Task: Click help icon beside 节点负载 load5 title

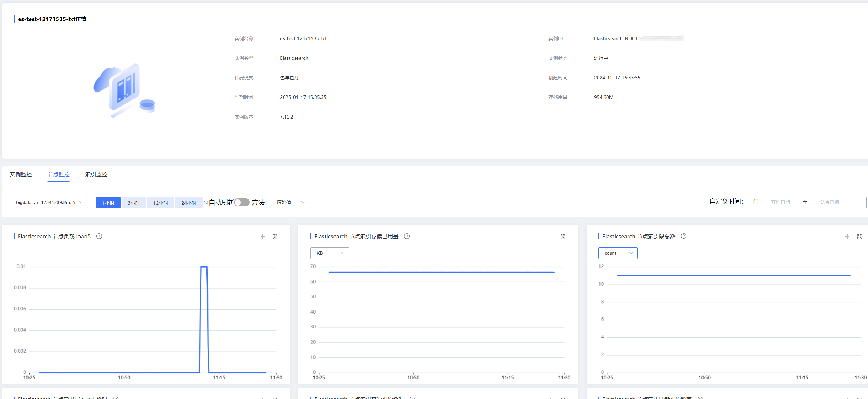Action: coord(99,236)
